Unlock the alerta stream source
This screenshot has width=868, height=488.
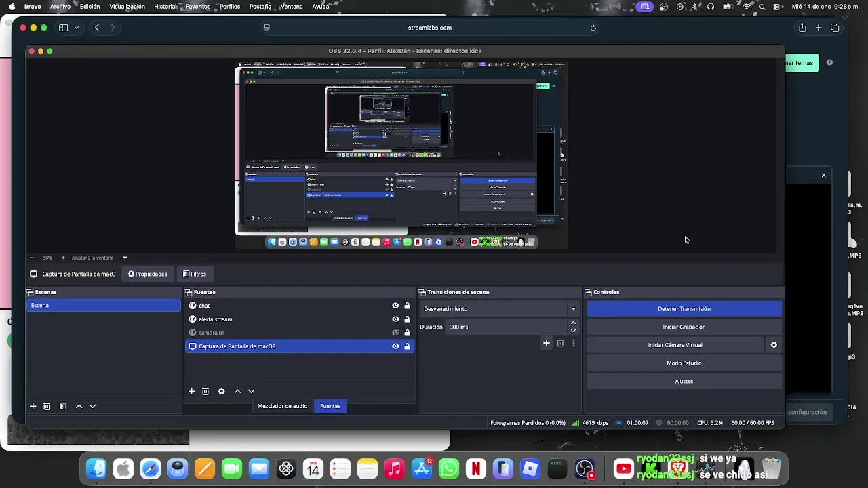coord(407,319)
